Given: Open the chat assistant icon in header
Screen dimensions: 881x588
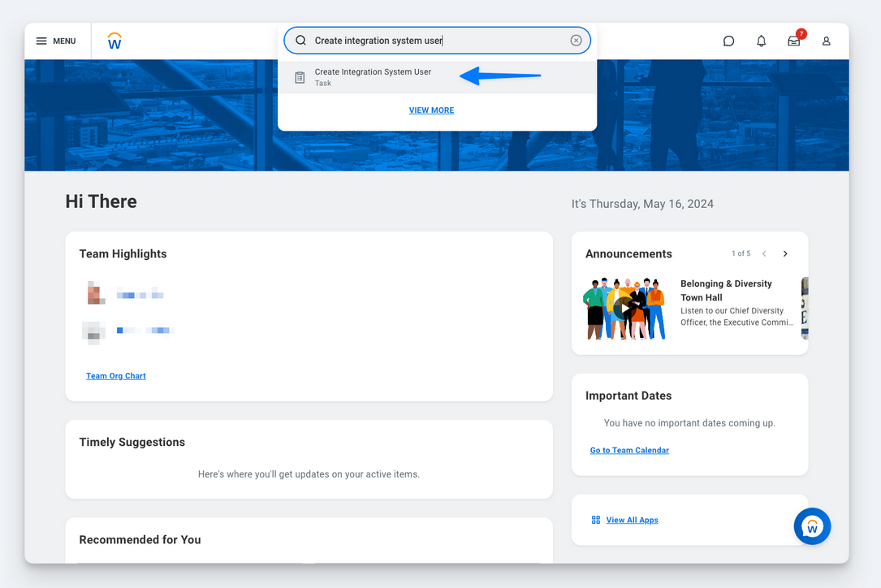Looking at the screenshot, I should coord(728,41).
